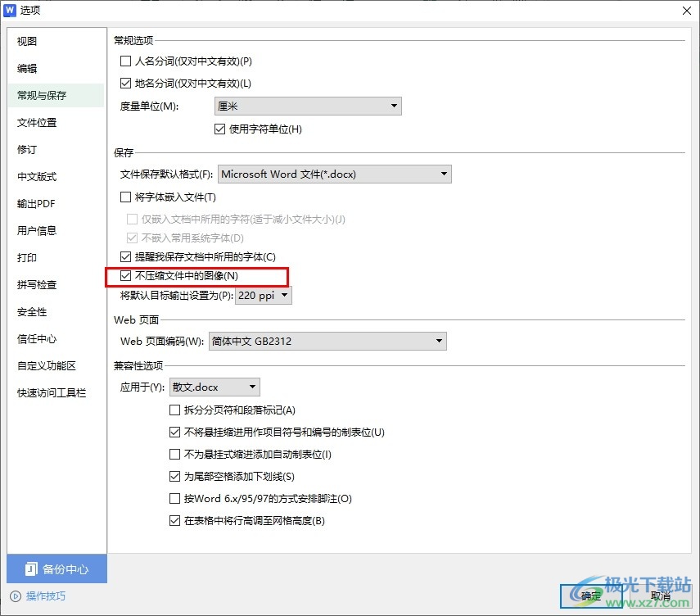
Task: Toggle 为尾部空格添加下划线 checkbox
Action: pyautogui.click(x=174, y=476)
